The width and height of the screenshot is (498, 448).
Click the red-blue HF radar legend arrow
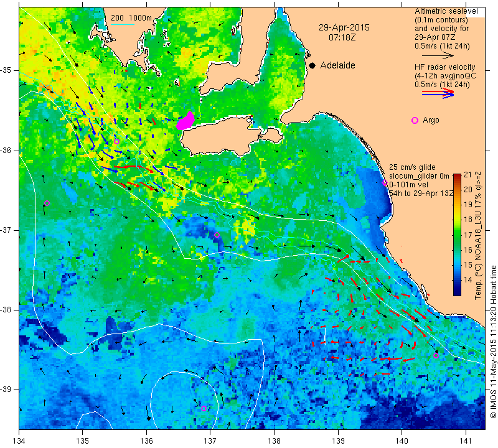438,93
